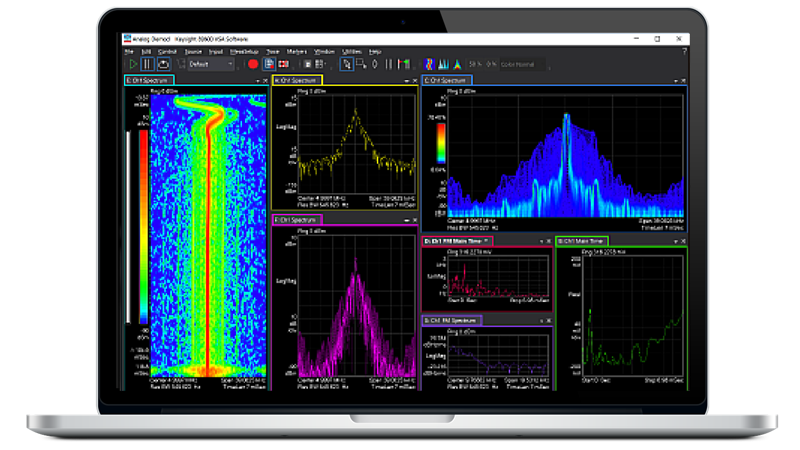
Task: Close the blue persistence spectrum pane
Action: click(683, 81)
